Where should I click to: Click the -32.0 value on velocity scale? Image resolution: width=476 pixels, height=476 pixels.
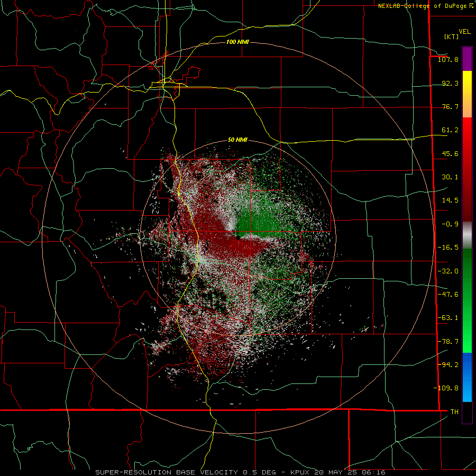(x=448, y=271)
